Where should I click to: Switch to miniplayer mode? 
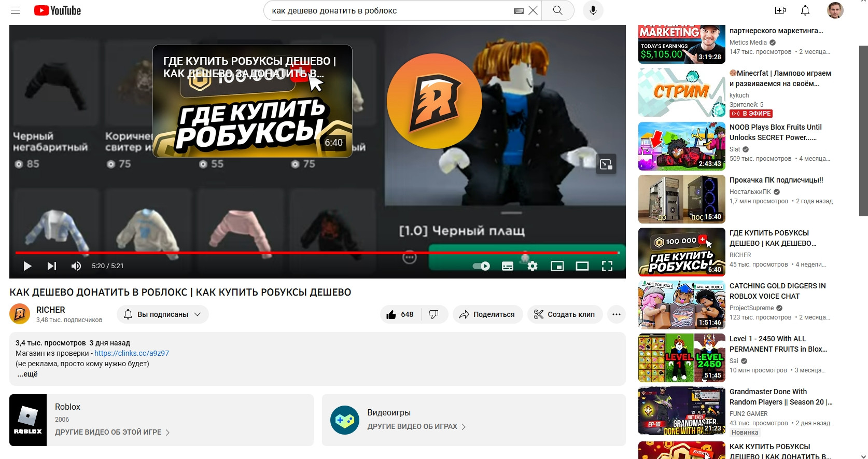click(x=557, y=266)
